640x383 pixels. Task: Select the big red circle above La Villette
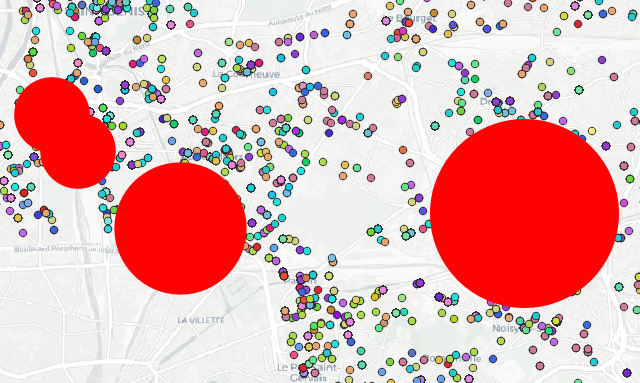click(180, 228)
